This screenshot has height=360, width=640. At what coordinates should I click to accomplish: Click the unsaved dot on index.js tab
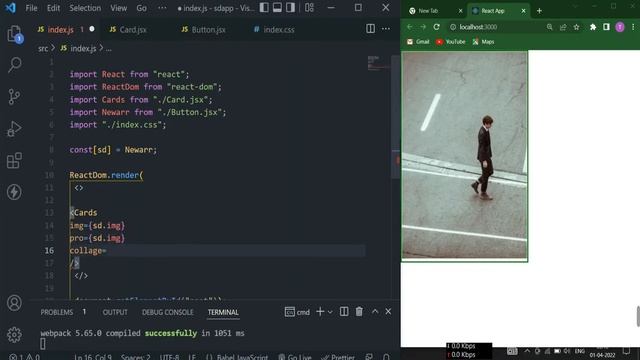[92, 29]
